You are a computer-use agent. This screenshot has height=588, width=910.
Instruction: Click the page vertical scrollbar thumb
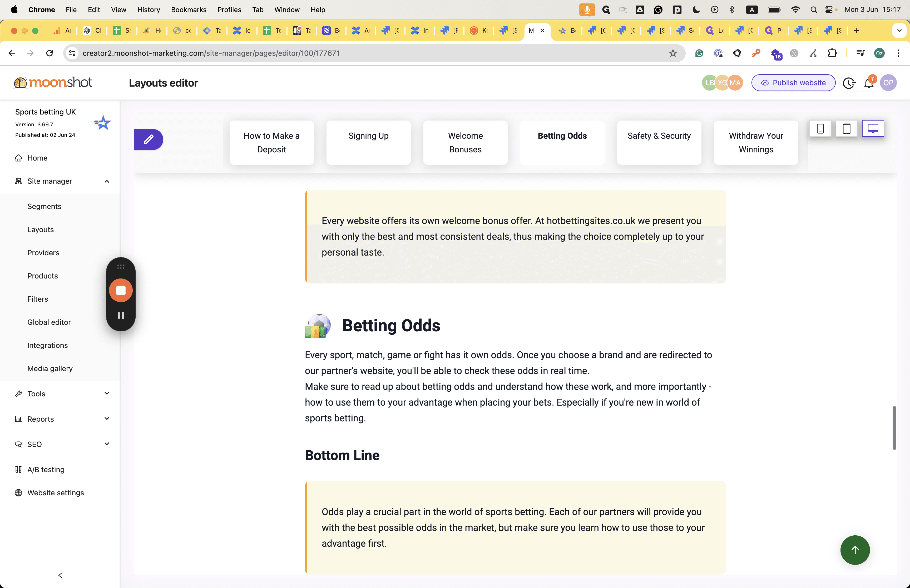coord(894,428)
